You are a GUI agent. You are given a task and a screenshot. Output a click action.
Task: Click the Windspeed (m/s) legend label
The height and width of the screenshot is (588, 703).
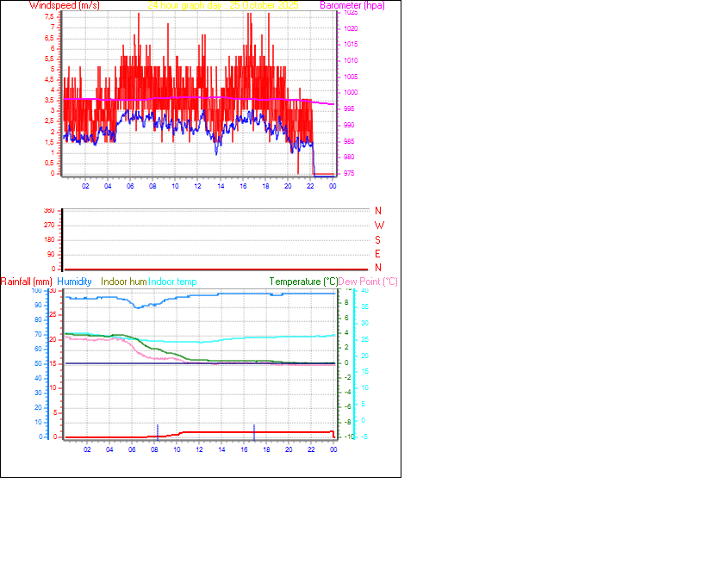pos(65,5)
